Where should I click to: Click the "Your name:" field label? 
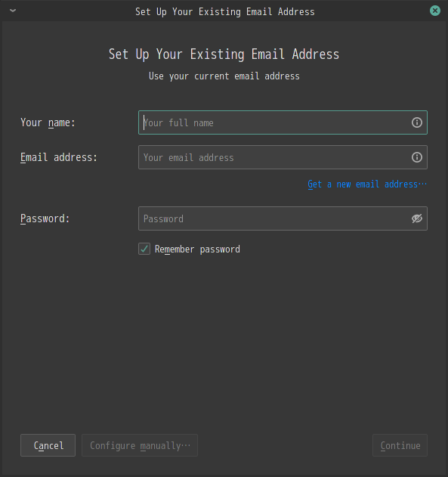point(48,122)
